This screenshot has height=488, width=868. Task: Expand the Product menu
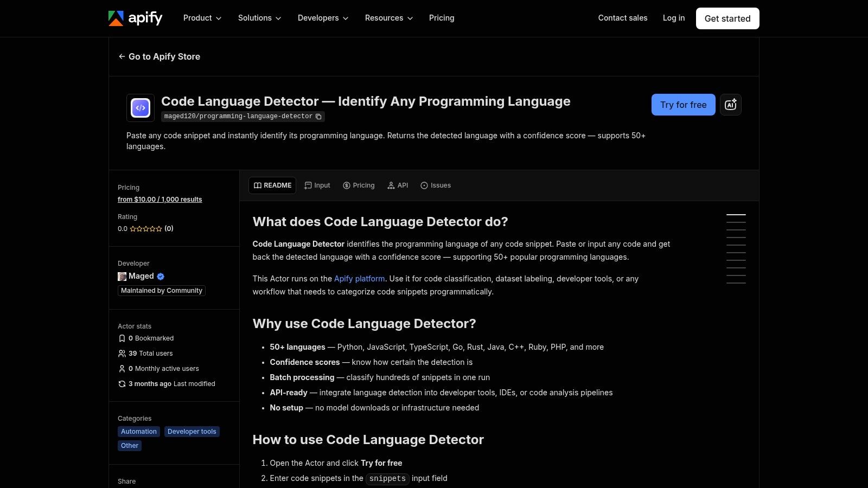coord(202,18)
